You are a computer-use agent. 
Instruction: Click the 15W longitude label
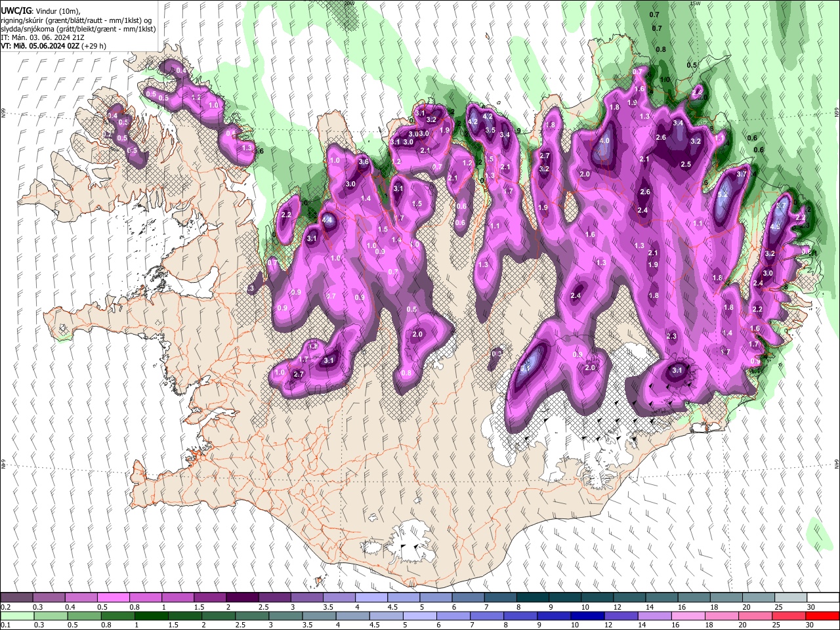[695, 3]
